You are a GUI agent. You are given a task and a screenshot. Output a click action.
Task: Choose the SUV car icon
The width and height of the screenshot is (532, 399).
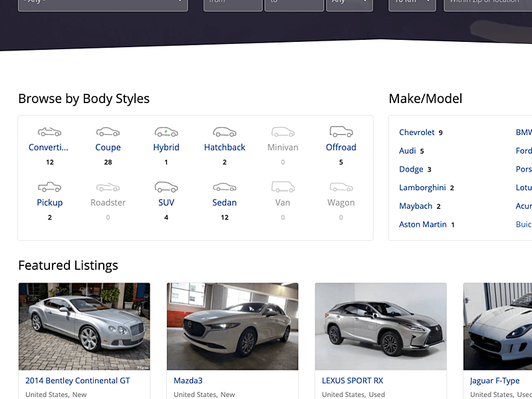click(166, 187)
